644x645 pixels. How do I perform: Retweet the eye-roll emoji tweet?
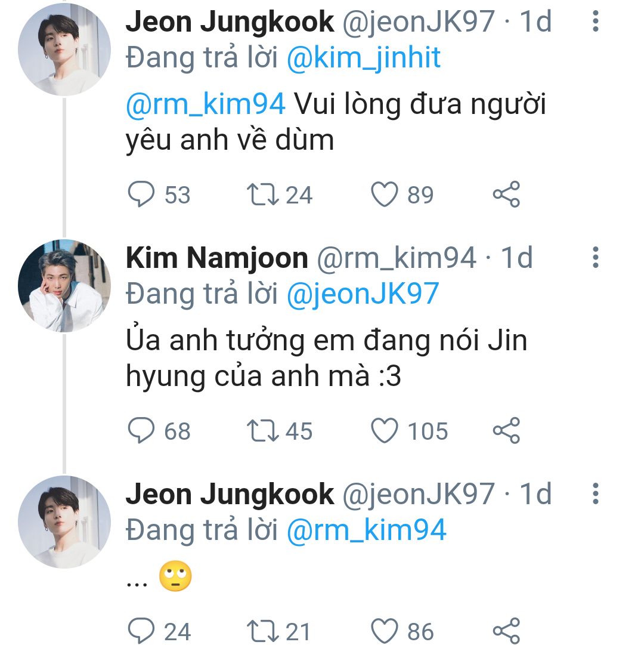point(262,631)
